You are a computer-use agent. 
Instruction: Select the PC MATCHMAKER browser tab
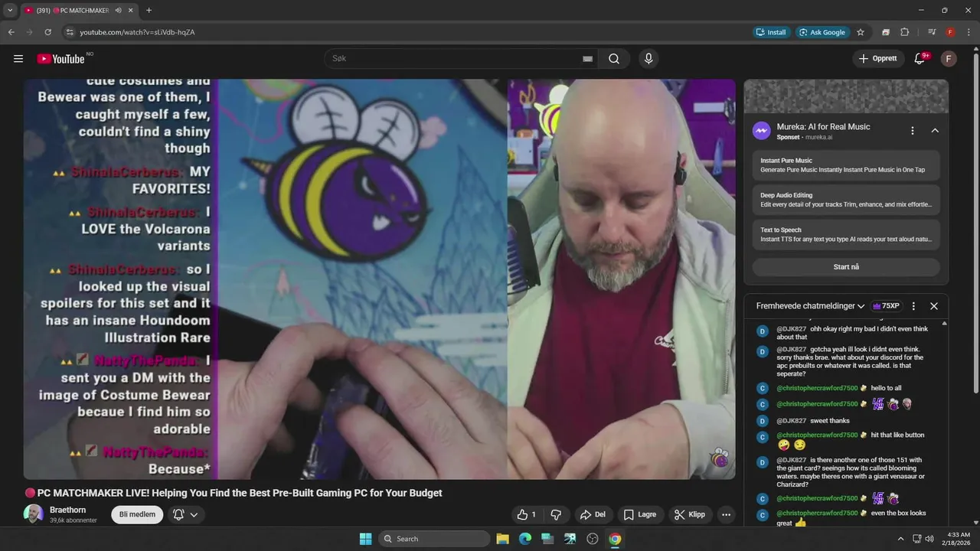[x=79, y=11]
